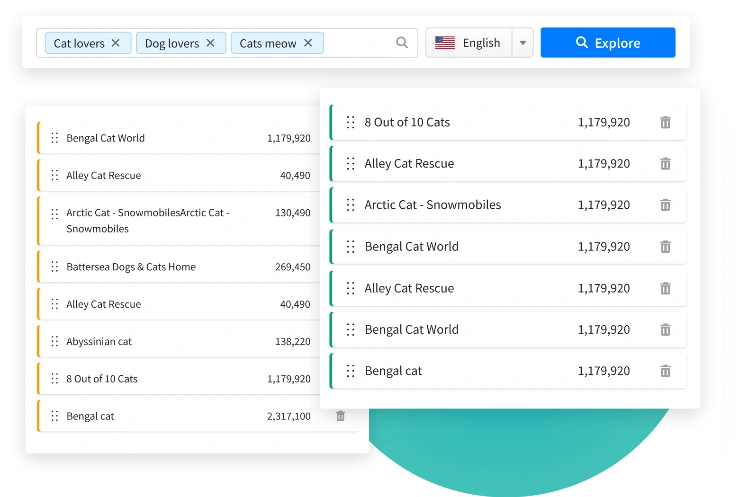Screen dimensions: 744x497
Task: Select the Dog lovers tag label
Action: (172, 43)
